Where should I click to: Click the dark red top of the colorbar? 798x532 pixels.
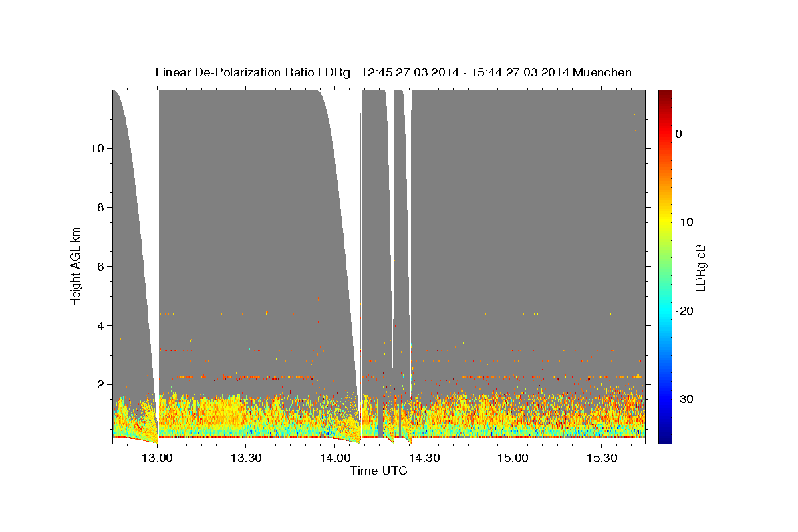click(665, 94)
